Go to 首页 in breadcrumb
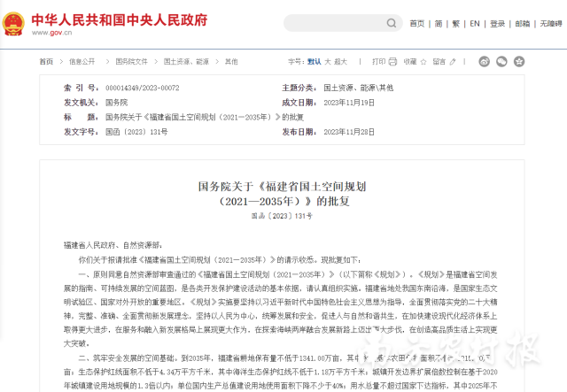The width and height of the screenshot is (567, 392). [46, 62]
